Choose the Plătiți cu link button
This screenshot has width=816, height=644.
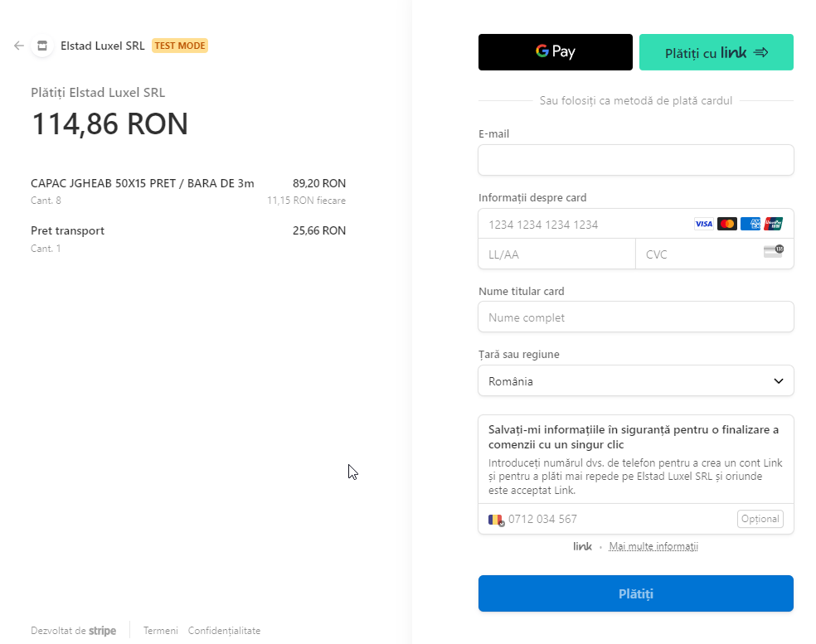(716, 52)
